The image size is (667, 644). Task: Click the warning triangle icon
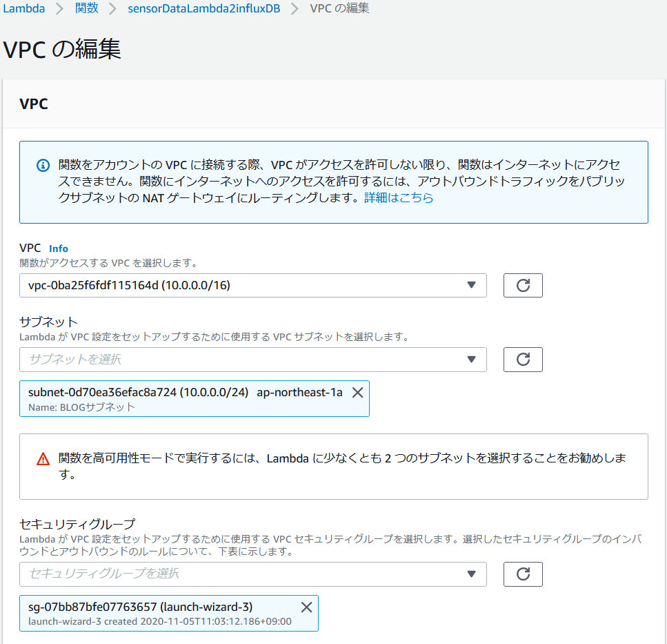(x=43, y=459)
